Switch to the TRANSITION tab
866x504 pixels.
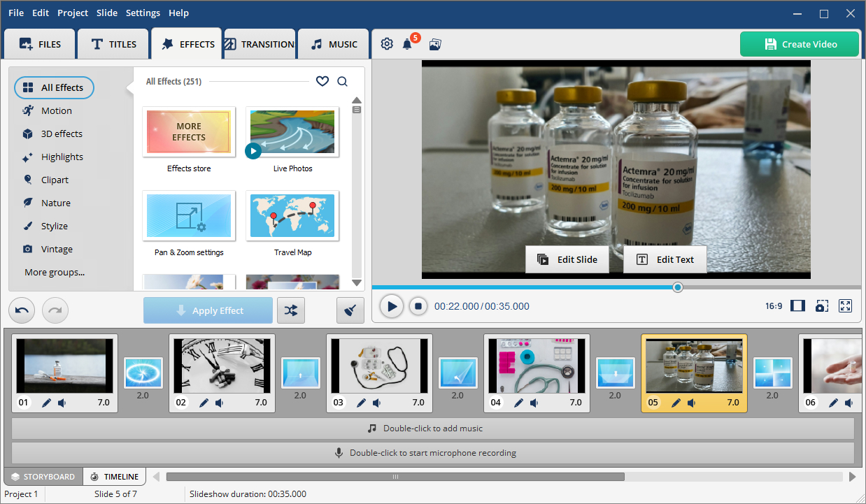(x=260, y=44)
